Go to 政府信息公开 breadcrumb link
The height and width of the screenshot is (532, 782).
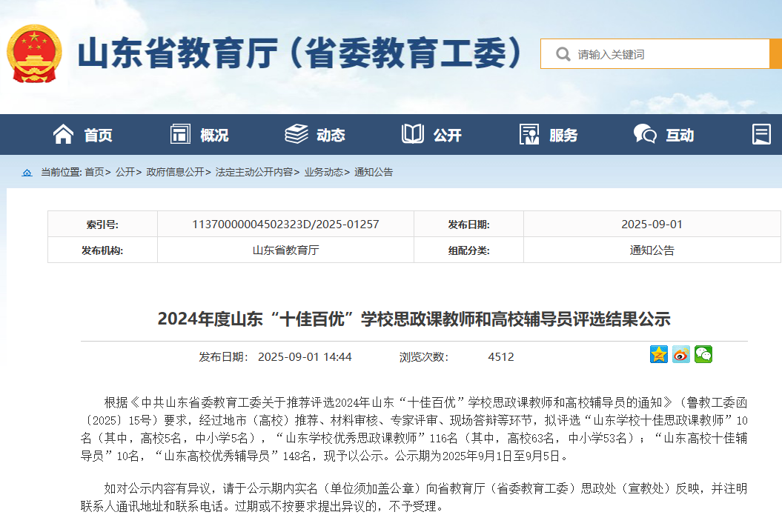[x=175, y=172]
